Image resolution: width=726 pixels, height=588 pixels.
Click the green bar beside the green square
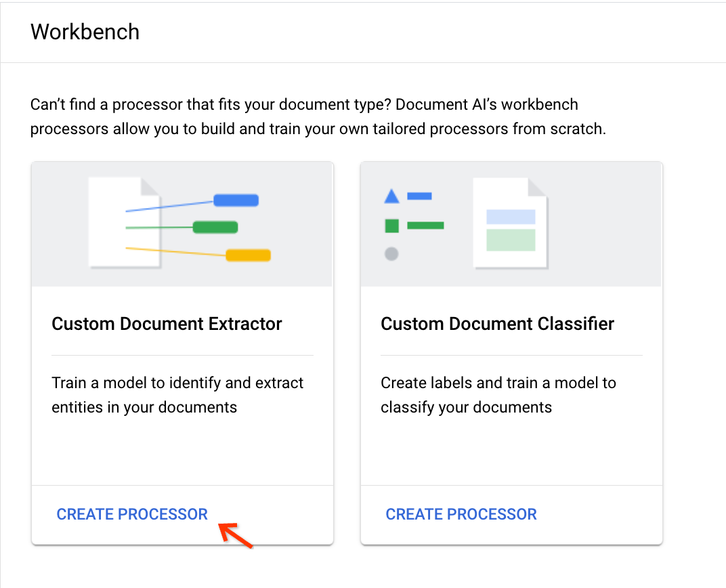pyautogui.click(x=425, y=226)
